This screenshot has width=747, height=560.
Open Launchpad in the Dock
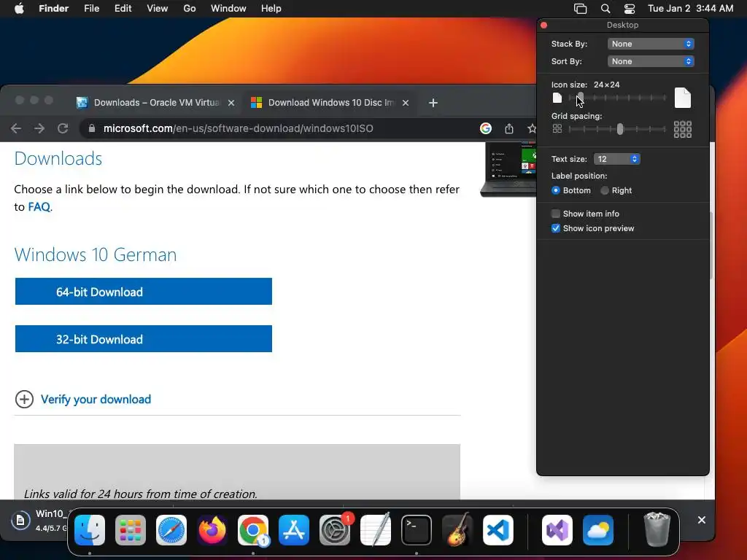click(x=131, y=530)
